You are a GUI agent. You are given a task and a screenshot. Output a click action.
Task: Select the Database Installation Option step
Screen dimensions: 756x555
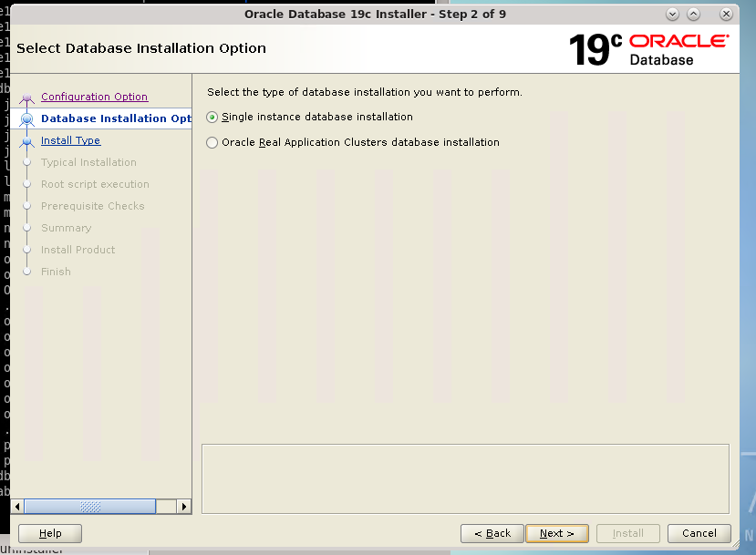tap(116, 118)
